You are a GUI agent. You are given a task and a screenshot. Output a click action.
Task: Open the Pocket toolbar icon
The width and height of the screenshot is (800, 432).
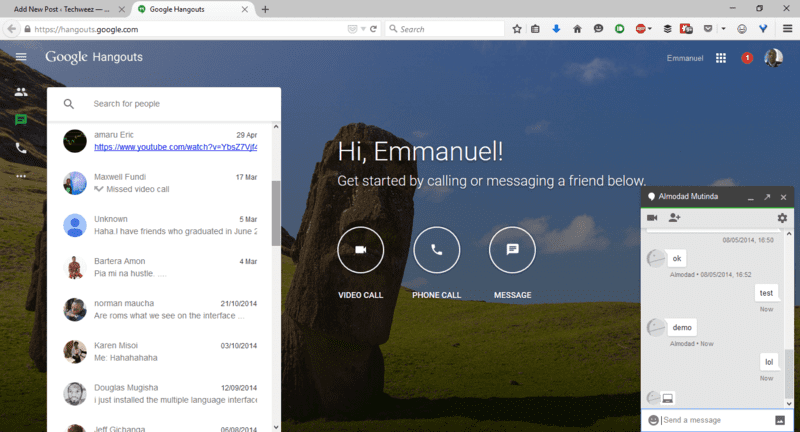708,29
